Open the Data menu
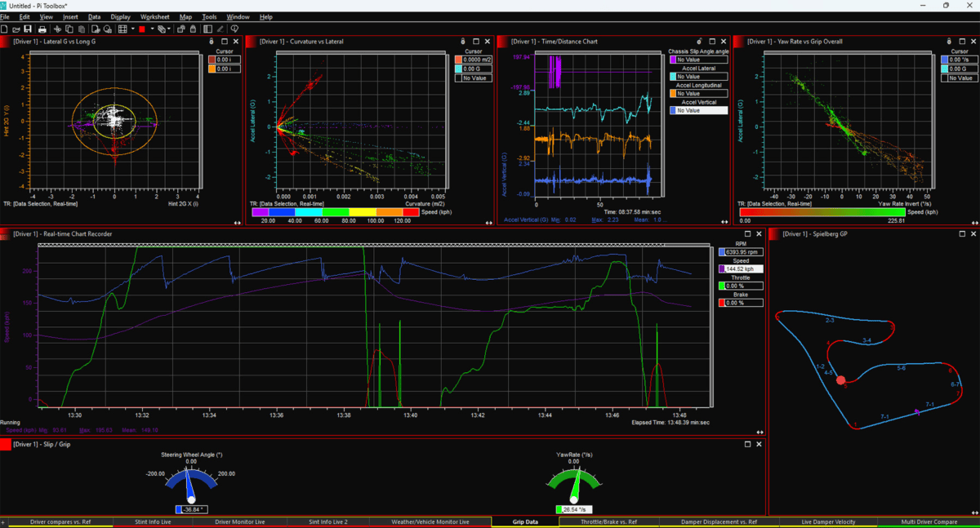This screenshot has width=980, height=528. pyautogui.click(x=95, y=16)
